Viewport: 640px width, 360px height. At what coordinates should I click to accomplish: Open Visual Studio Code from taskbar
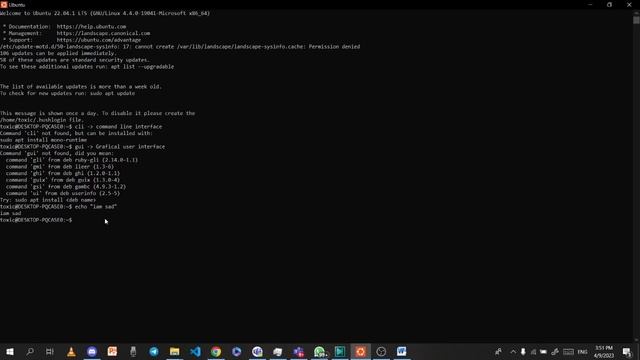pyautogui.click(x=196, y=351)
